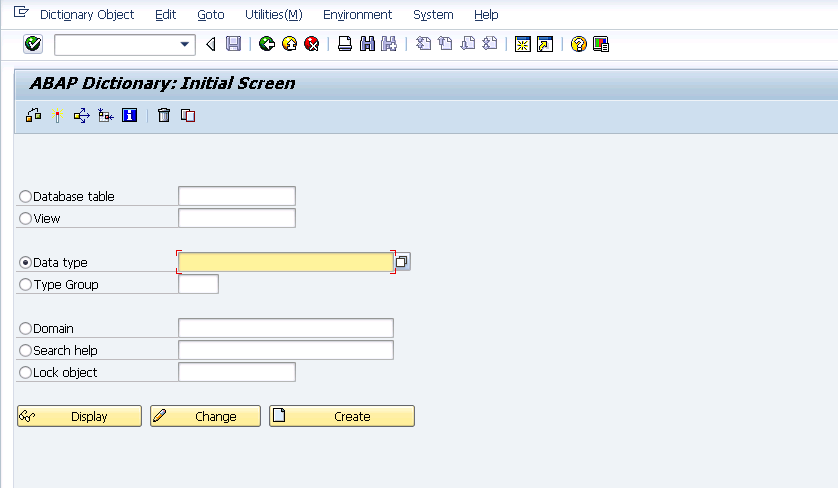
Task: Click the Search help input field
Action: coord(286,350)
